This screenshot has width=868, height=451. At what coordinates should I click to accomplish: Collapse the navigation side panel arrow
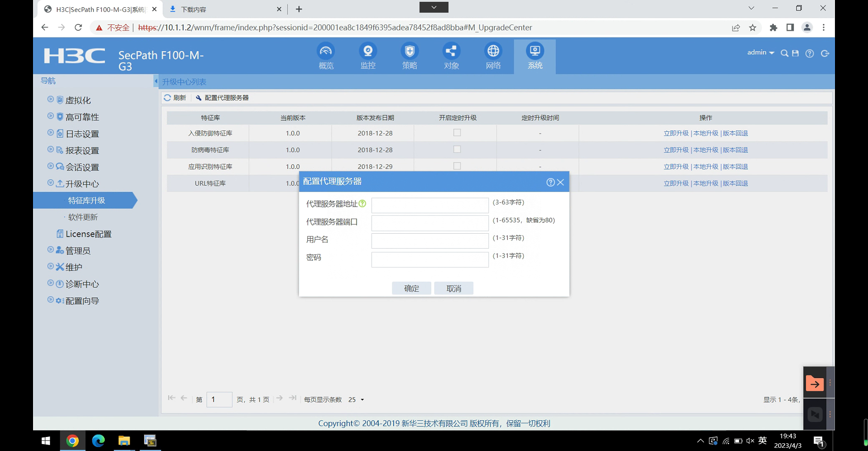click(156, 82)
